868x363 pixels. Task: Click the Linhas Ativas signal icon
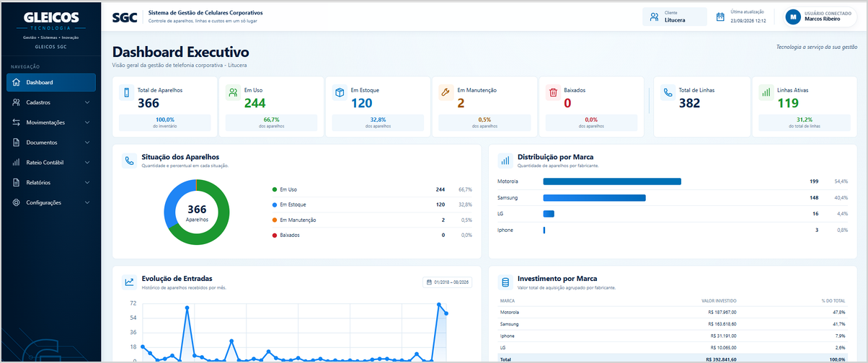coord(766,92)
